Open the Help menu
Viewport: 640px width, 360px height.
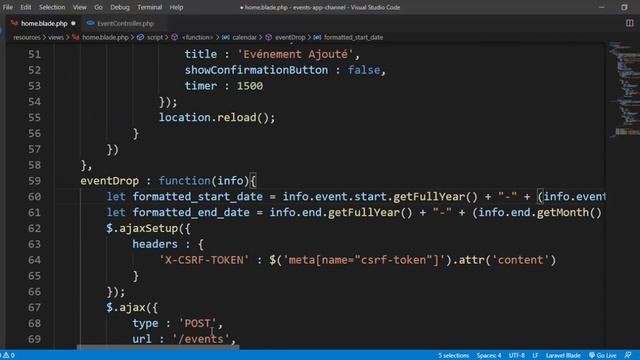pos(176,7)
